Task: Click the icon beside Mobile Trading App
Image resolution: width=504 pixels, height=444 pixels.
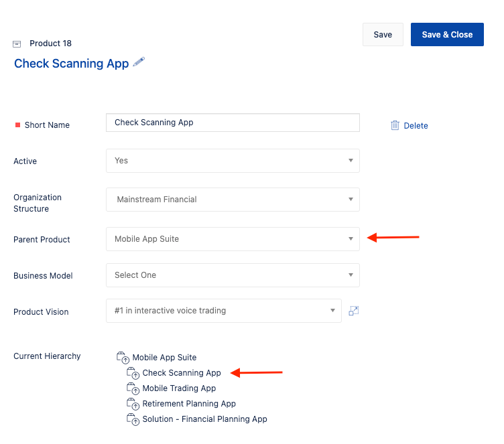Action: [133, 388]
